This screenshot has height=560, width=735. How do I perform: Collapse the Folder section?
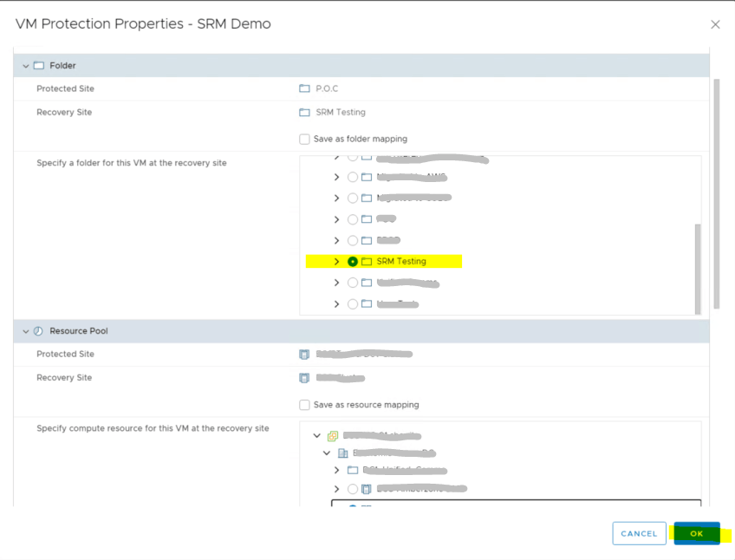coord(26,66)
